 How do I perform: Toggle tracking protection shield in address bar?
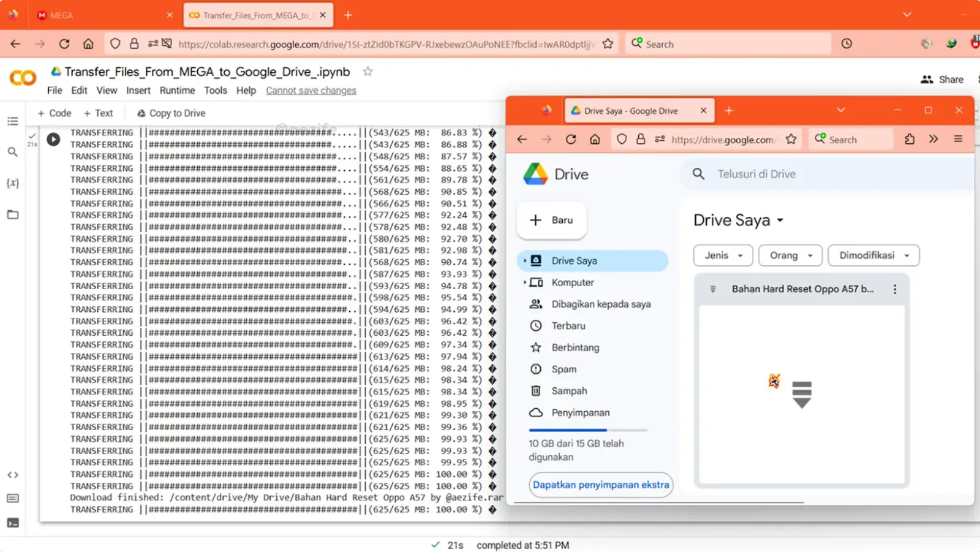115,43
